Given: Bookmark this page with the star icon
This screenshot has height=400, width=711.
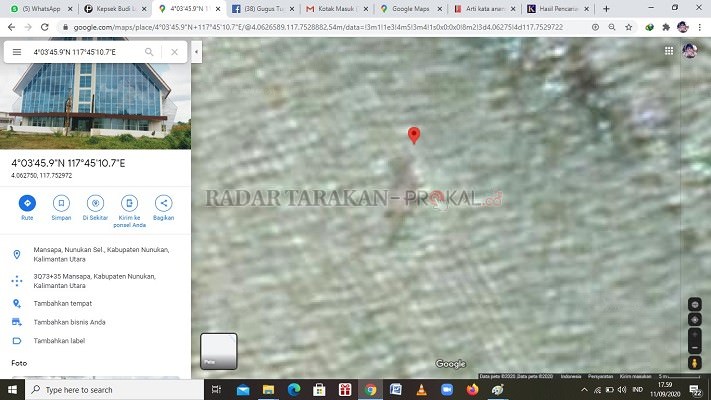Looking at the screenshot, I should tap(628, 27).
